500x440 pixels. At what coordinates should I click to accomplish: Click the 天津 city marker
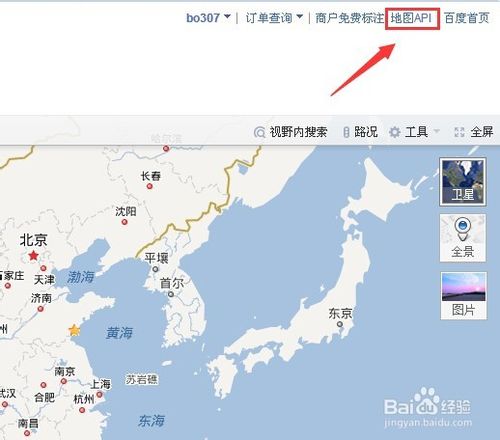click(x=43, y=268)
